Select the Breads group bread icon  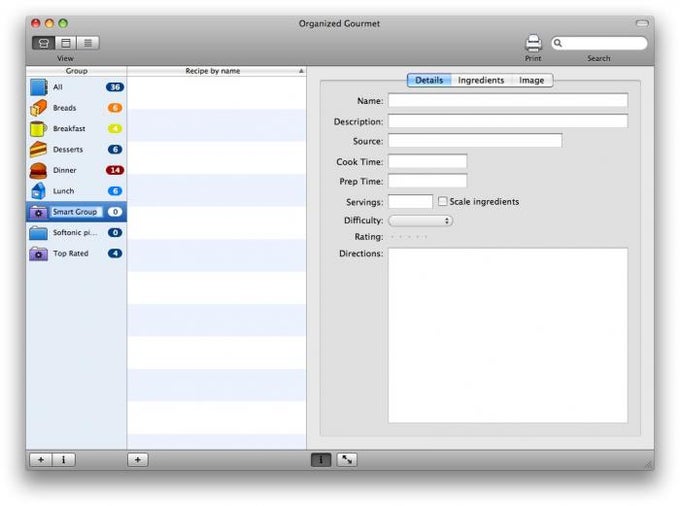pyautogui.click(x=39, y=108)
